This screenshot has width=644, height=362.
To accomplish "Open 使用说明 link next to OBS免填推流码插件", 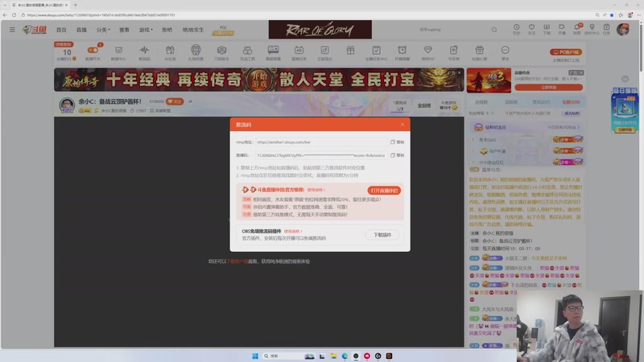I will coord(293,232).
